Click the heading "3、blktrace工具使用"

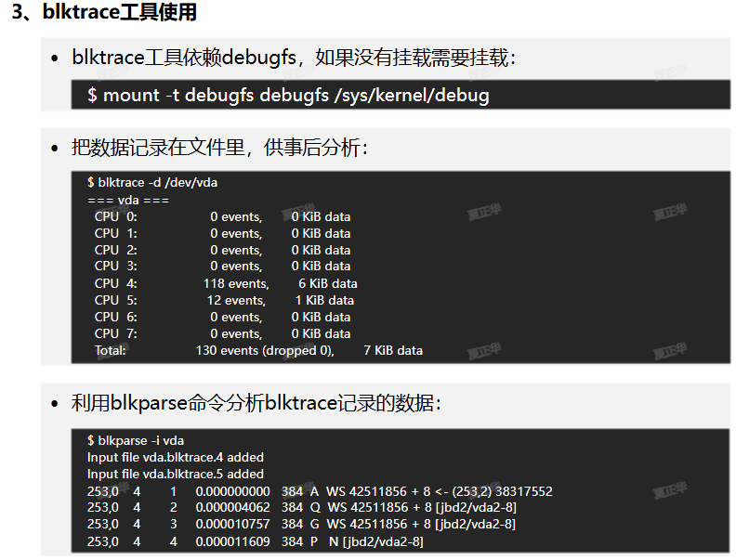click(103, 14)
